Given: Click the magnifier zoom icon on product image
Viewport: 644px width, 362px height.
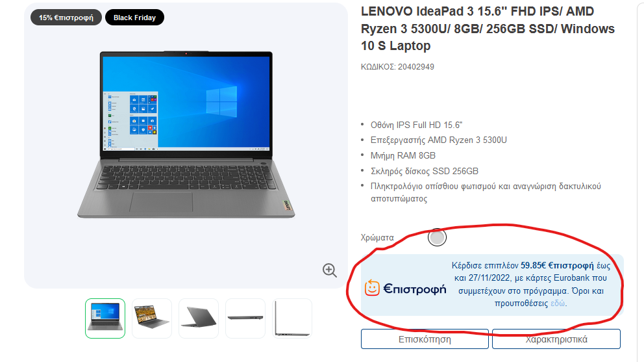Looking at the screenshot, I should pos(329,270).
